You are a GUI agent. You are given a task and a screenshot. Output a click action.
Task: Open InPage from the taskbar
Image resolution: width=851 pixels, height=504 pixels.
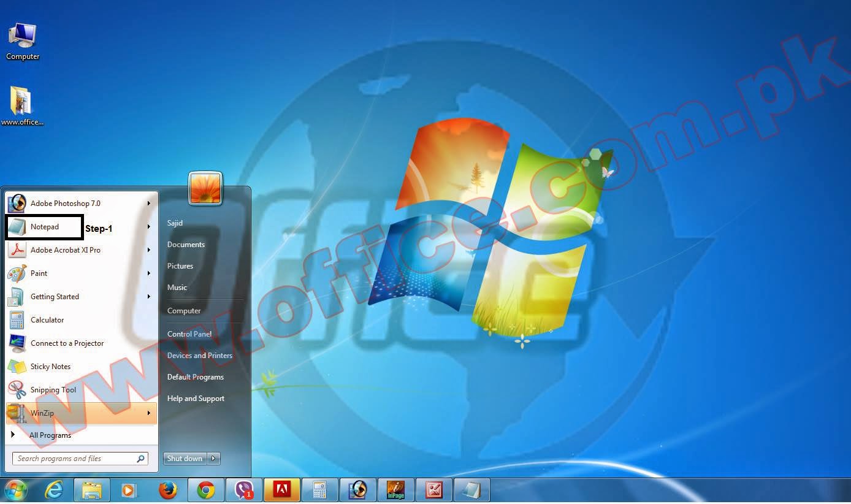[395, 491]
